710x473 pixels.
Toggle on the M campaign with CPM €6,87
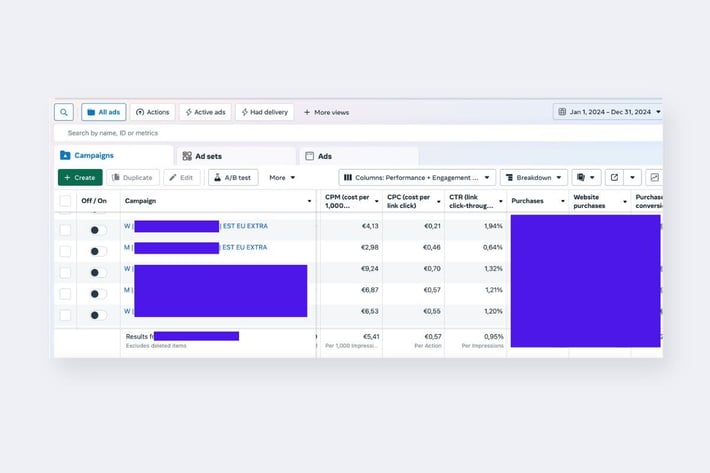pos(98,294)
